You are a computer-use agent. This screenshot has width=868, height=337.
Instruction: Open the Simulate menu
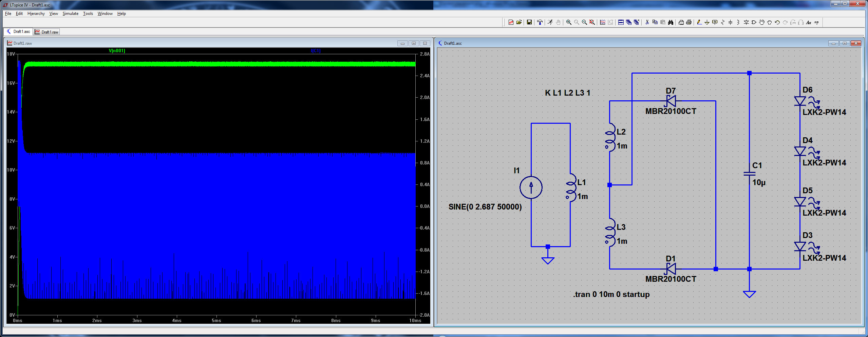71,14
